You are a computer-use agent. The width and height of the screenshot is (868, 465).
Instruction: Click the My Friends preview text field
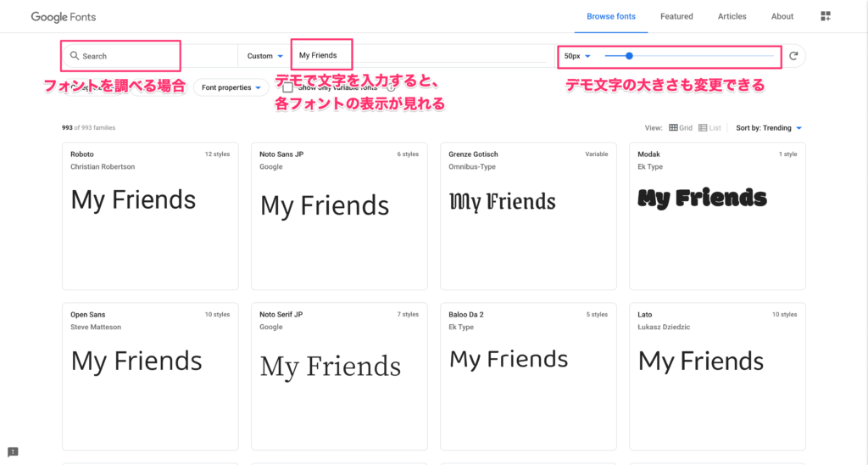[x=420, y=56]
